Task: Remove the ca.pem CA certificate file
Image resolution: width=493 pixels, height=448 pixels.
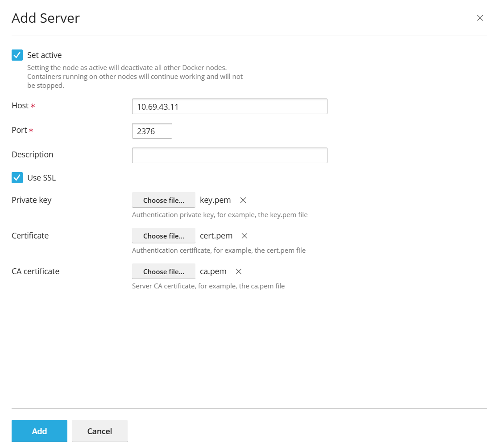Action: point(239,271)
